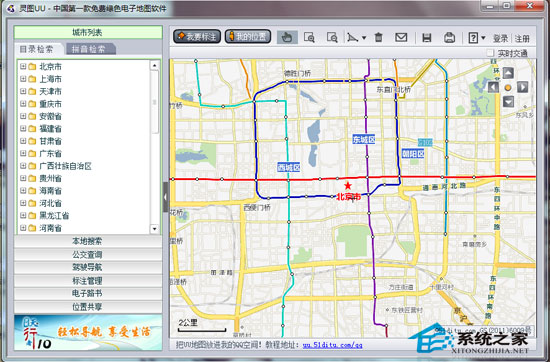Pan the map down with arrow

point(508,102)
